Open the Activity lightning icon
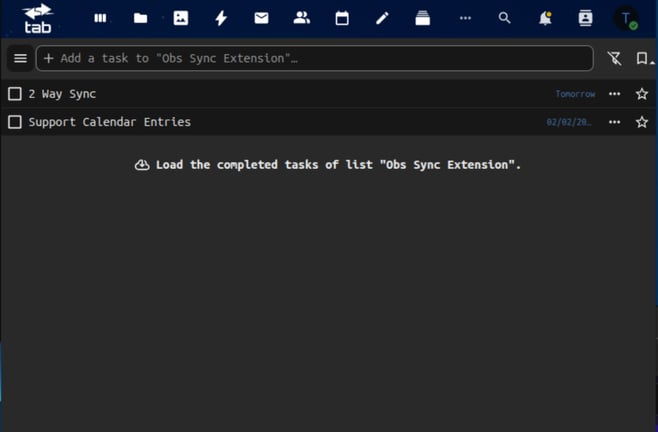 [221, 18]
